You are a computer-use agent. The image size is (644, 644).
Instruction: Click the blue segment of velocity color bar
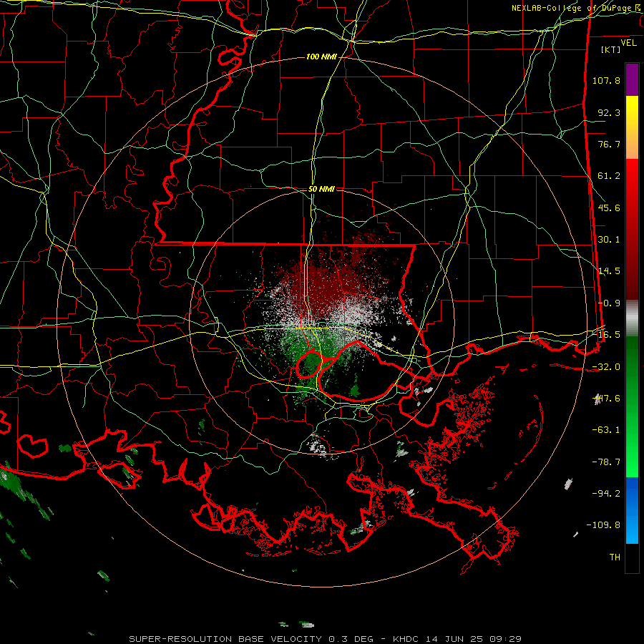[632, 510]
